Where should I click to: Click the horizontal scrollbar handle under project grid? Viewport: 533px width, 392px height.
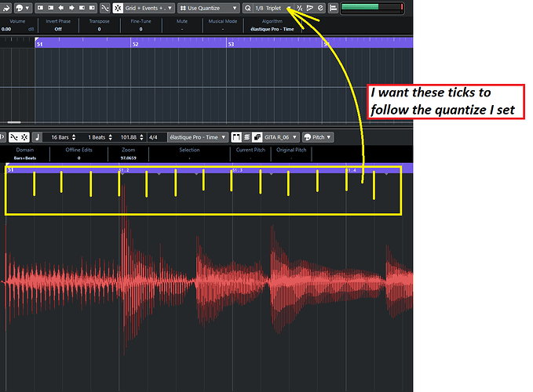click(14, 122)
